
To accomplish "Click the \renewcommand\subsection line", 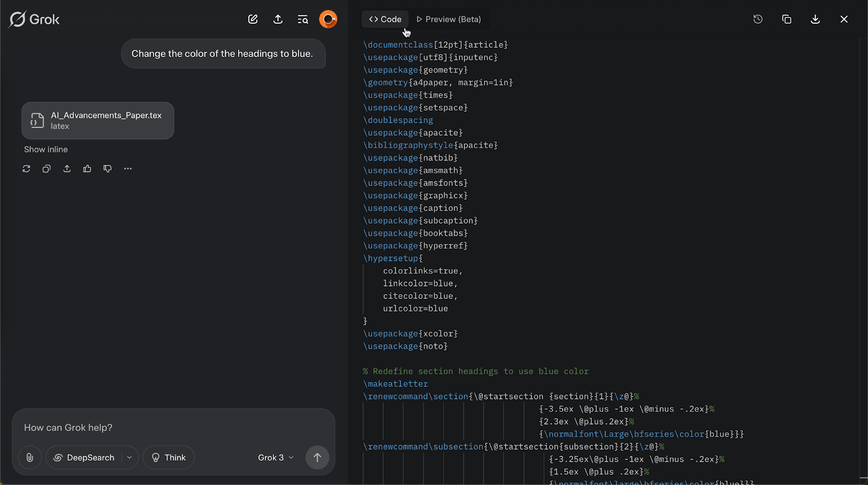I will point(514,447).
